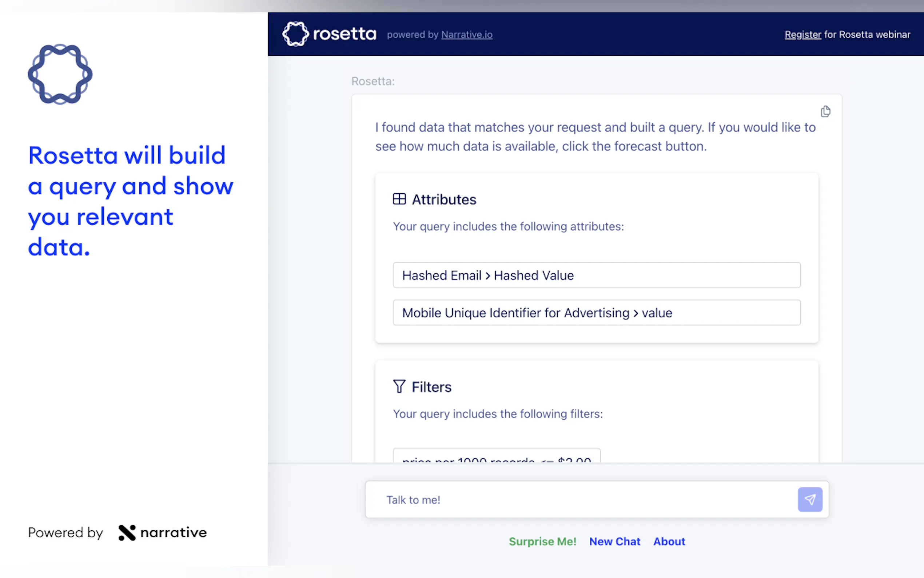The width and height of the screenshot is (924, 578).
Task: Click the Narrative N logo
Action: click(127, 533)
